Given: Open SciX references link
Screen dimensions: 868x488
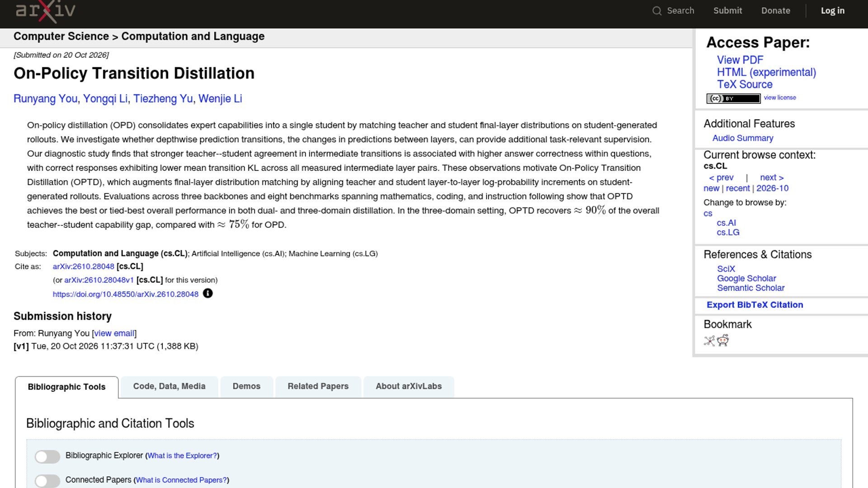Looking at the screenshot, I should [726, 269].
